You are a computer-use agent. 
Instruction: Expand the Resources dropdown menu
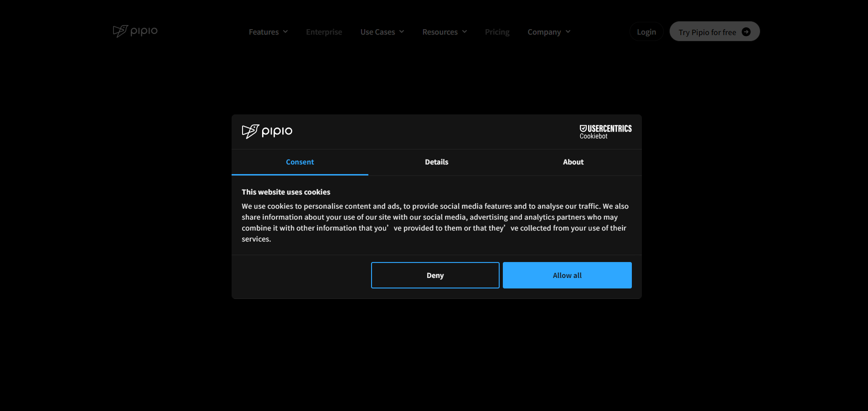pyautogui.click(x=444, y=32)
